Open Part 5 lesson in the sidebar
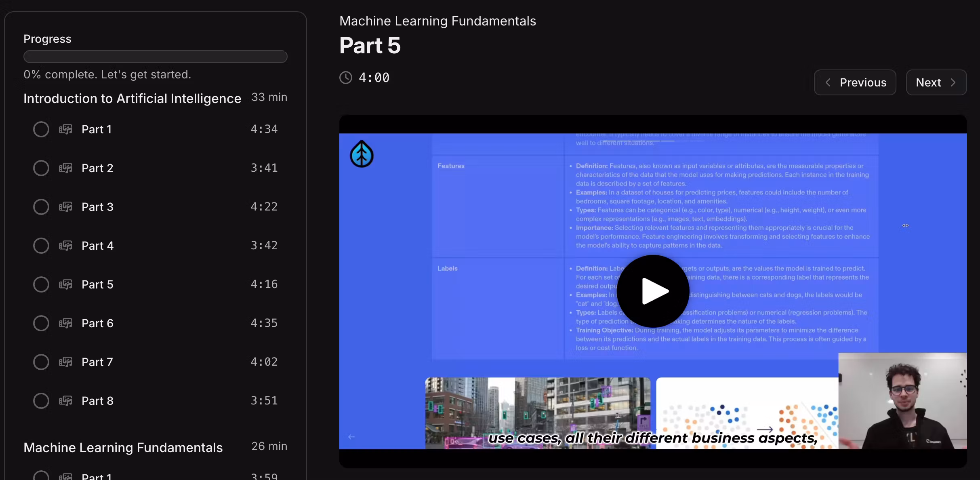 (x=97, y=284)
